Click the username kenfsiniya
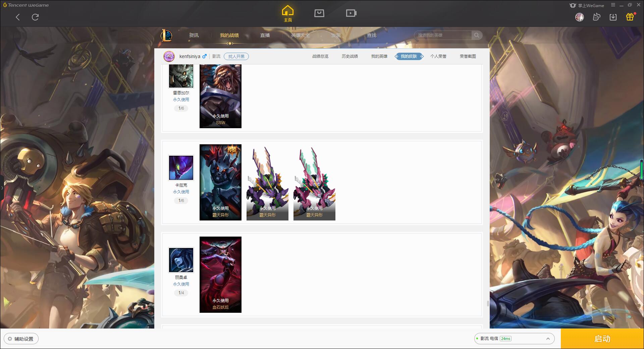Image resolution: width=644 pixels, height=349 pixels. pyautogui.click(x=190, y=56)
